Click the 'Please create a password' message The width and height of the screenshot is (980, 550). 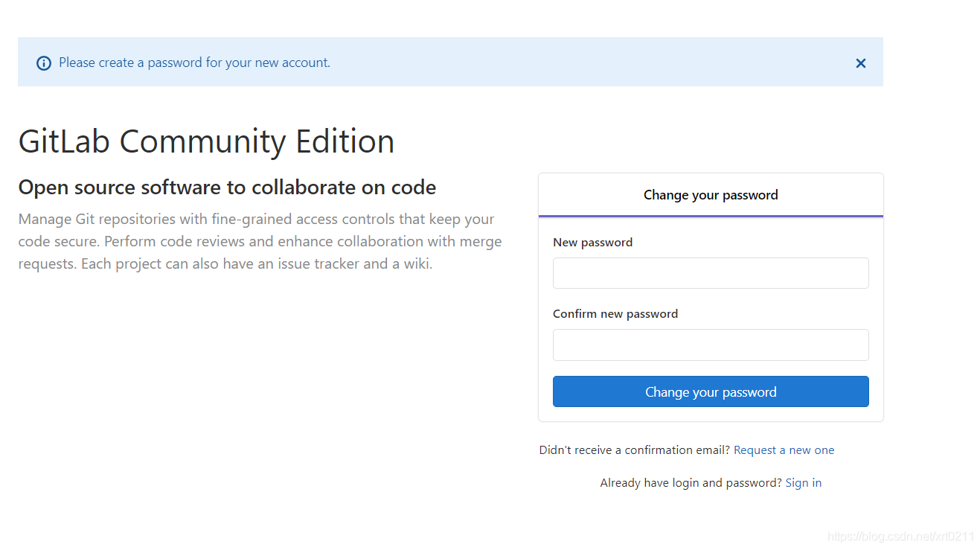tap(194, 63)
